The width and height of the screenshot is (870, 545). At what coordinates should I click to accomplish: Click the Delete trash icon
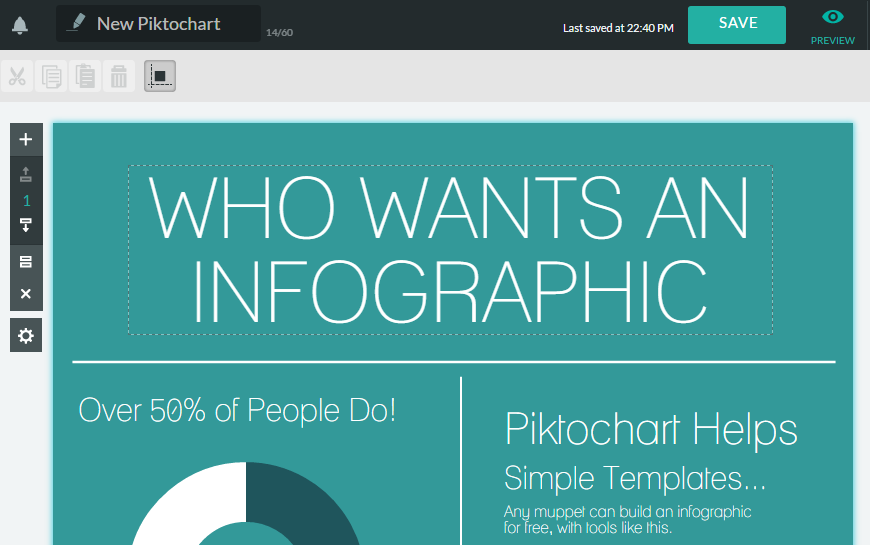tap(119, 76)
